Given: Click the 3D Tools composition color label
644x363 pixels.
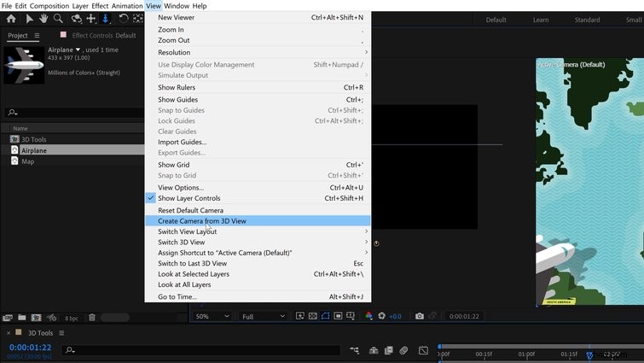Looking at the screenshot, I should tap(19, 332).
